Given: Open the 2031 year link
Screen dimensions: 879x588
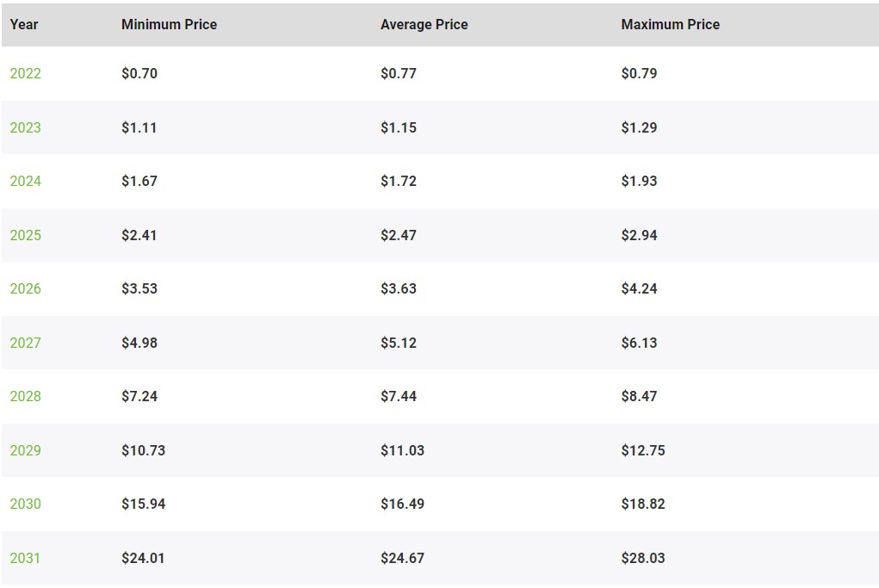Looking at the screenshot, I should tap(25, 558).
